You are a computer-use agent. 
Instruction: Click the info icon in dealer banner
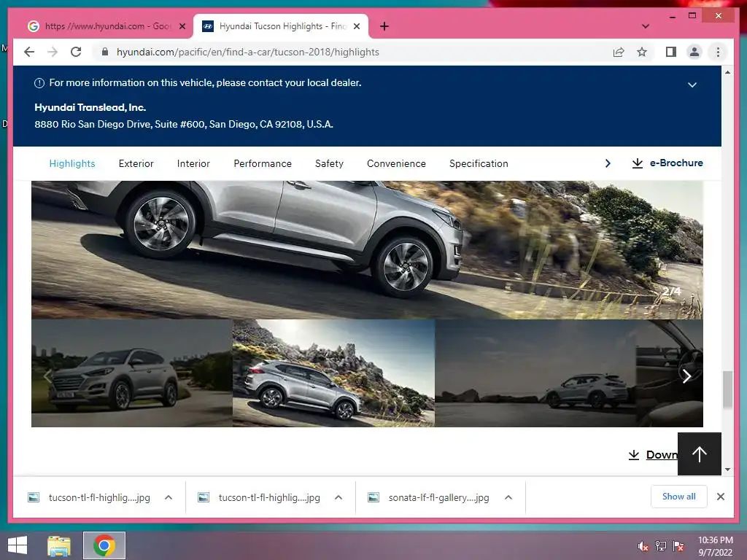tap(39, 83)
